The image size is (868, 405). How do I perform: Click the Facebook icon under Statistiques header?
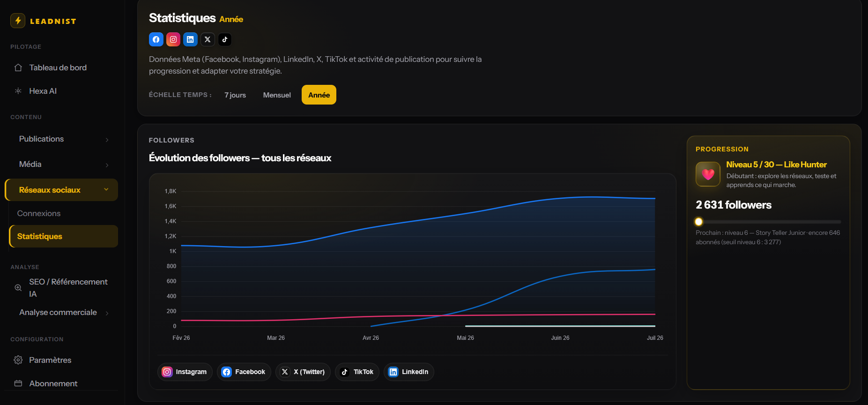coord(156,39)
